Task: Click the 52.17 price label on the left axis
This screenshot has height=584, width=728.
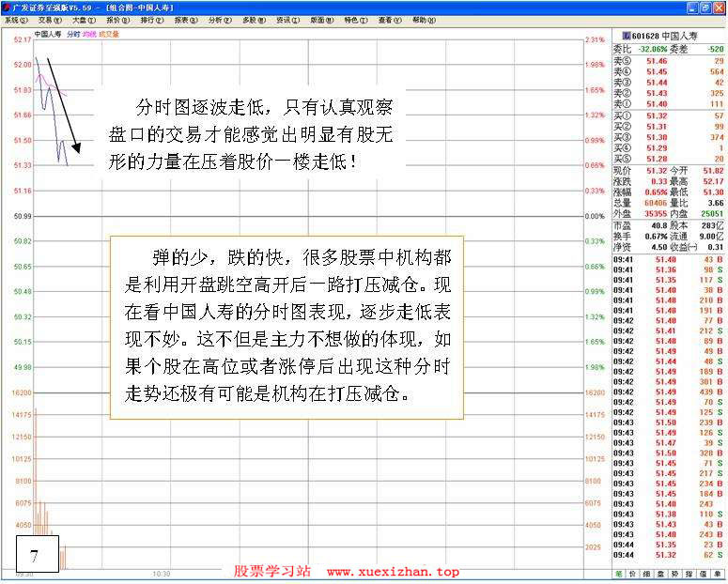Action: tap(23, 40)
